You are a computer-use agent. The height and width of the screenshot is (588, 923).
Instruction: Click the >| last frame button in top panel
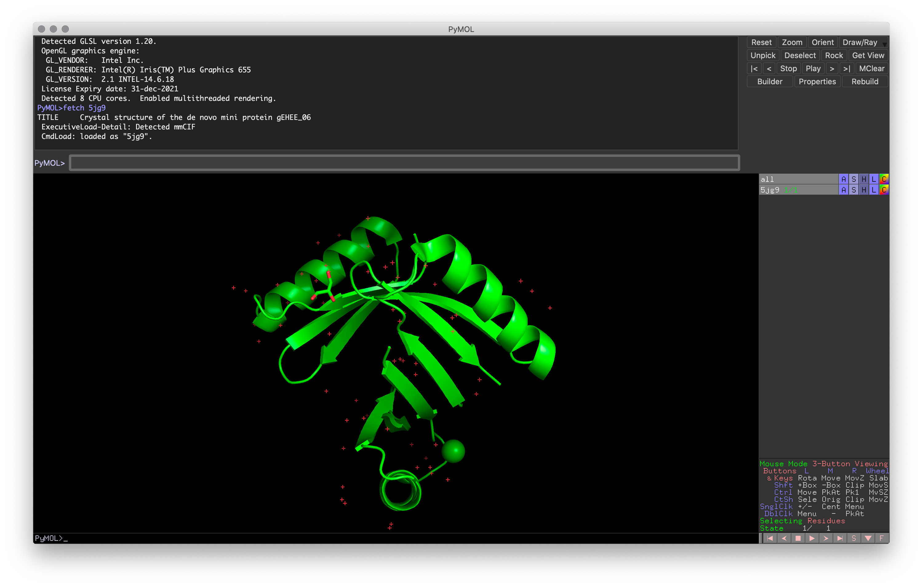[x=847, y=68]
